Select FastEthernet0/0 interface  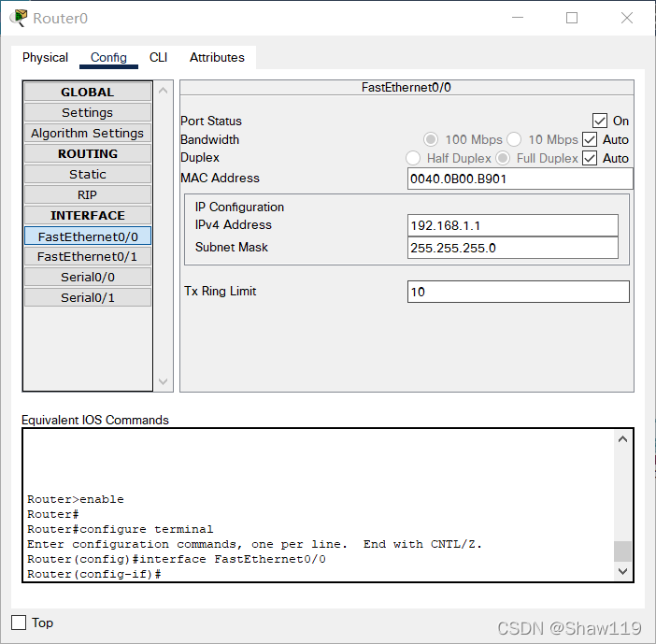[88, 236]
